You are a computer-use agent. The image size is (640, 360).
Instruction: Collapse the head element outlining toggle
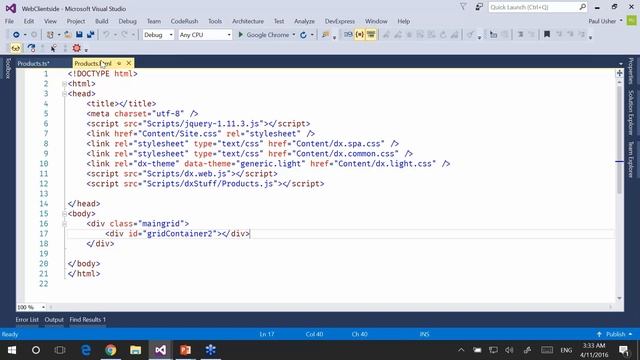click(64, 94)
